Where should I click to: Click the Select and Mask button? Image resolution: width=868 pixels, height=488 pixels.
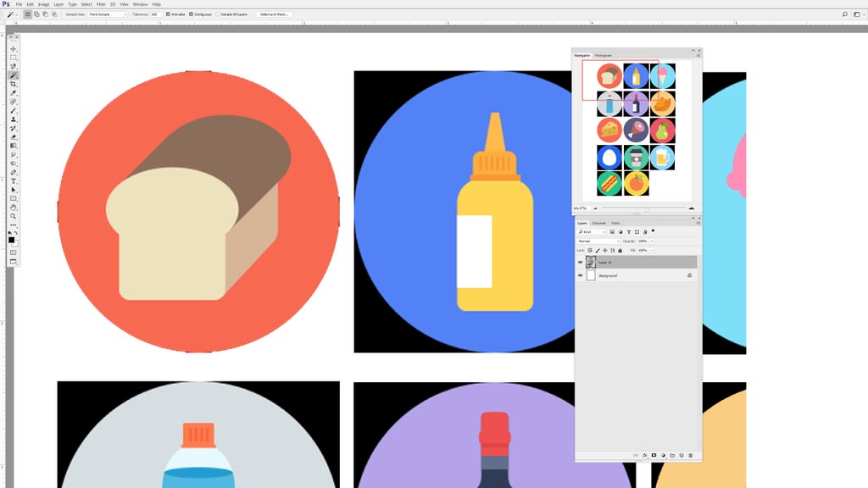[x=274, y=14]
